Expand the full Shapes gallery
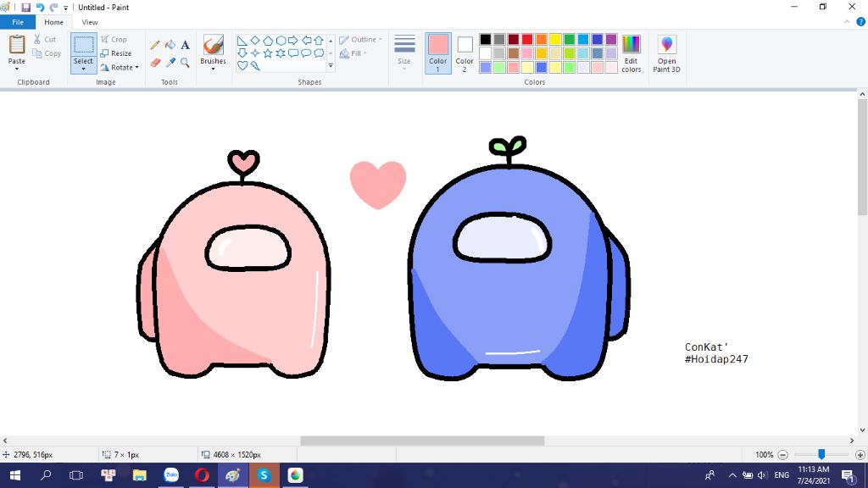This screenshot has width=868, height=488. point(331,66)
